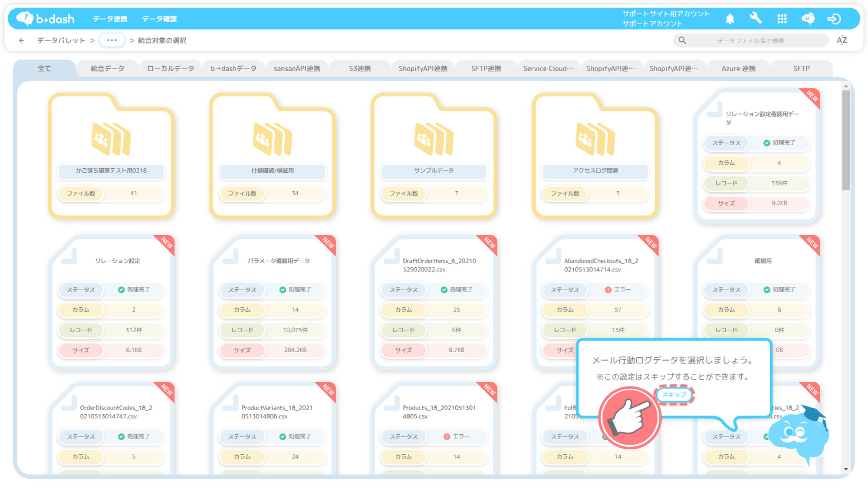868x488 pixels.
Task: Click the scrollbar up arrow
Action: pyautogui.click(x=846, y=86)
